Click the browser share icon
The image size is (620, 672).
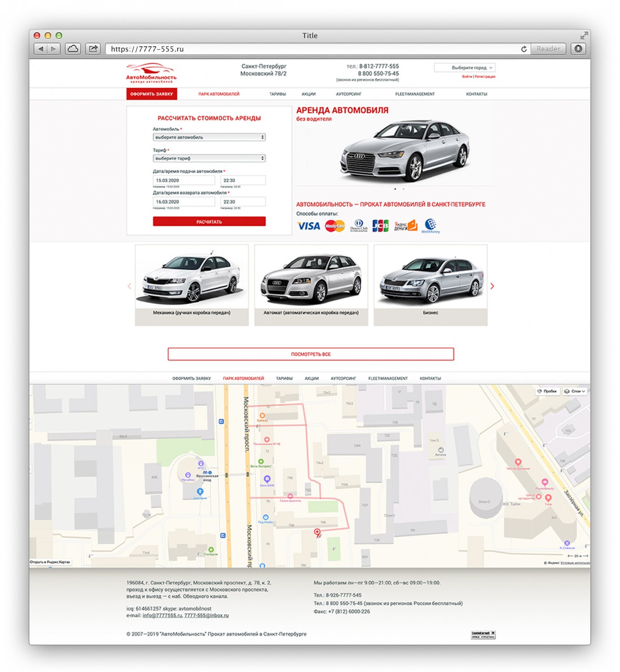[93, 49]
